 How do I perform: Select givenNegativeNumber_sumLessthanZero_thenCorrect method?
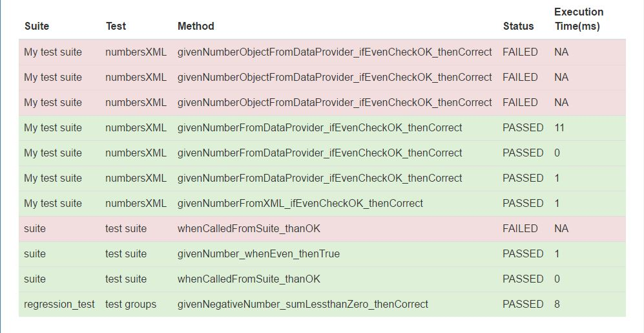tap(303, 304)
